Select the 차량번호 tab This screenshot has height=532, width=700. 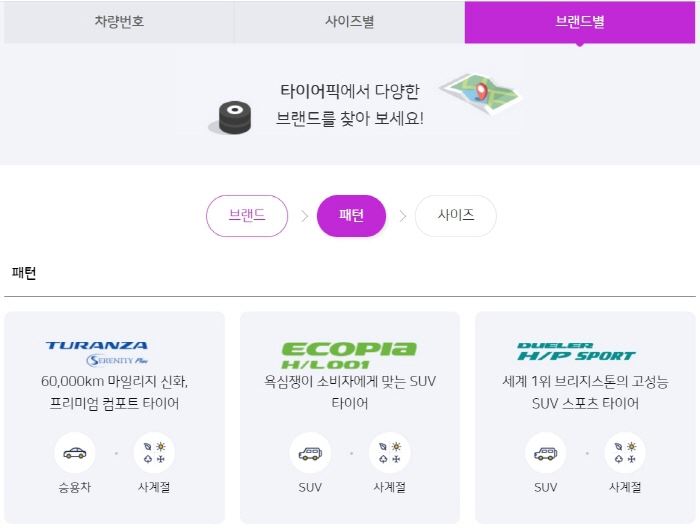pos(119,21)
